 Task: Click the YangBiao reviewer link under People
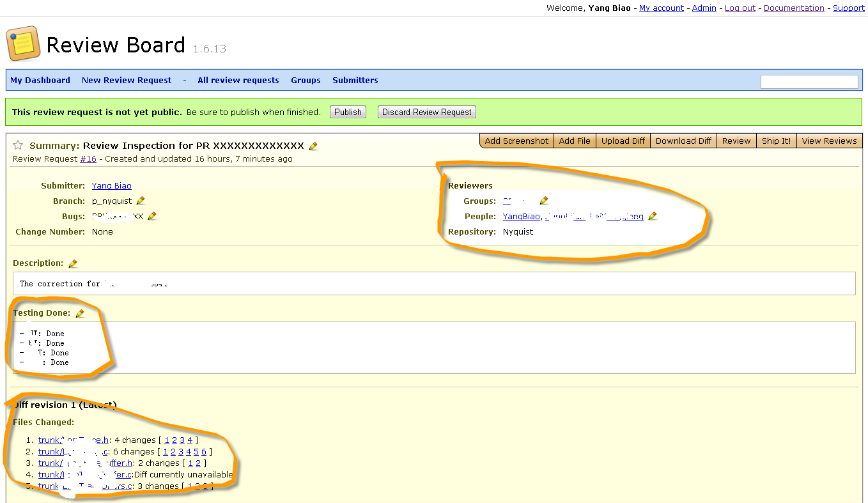click(x=521, y=216)
